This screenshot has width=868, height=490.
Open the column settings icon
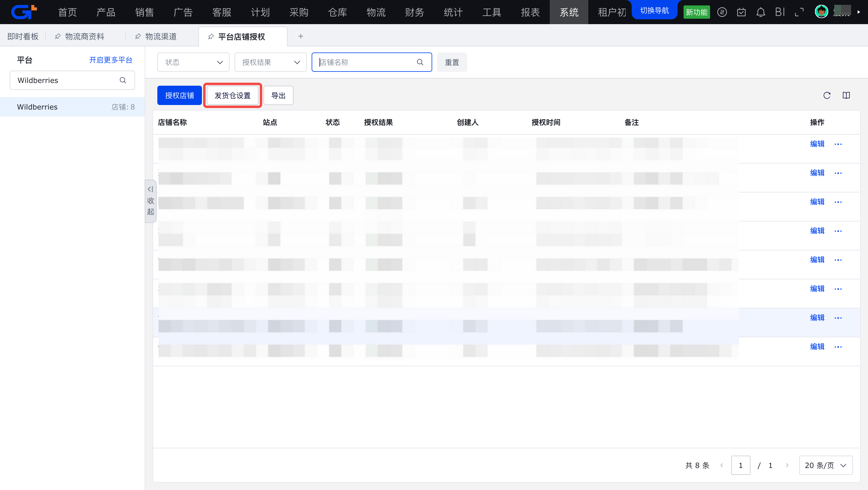(x=846, y=95)
